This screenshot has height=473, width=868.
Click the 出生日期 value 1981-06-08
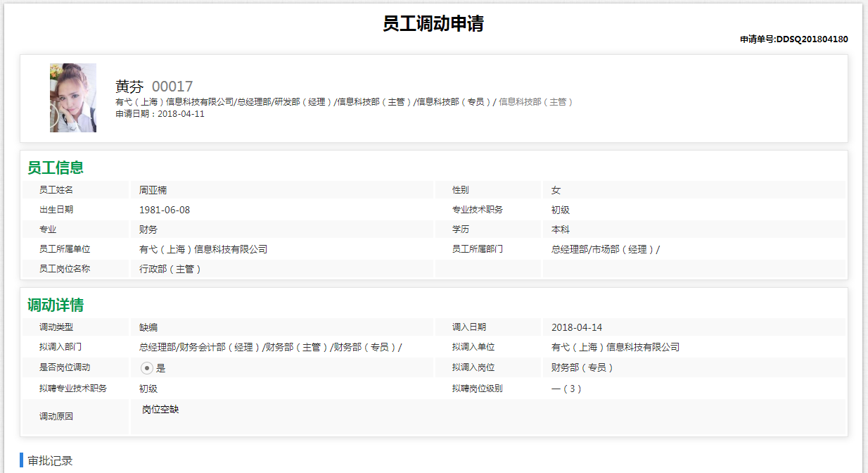pyautogui.click(x=165, y=210)
